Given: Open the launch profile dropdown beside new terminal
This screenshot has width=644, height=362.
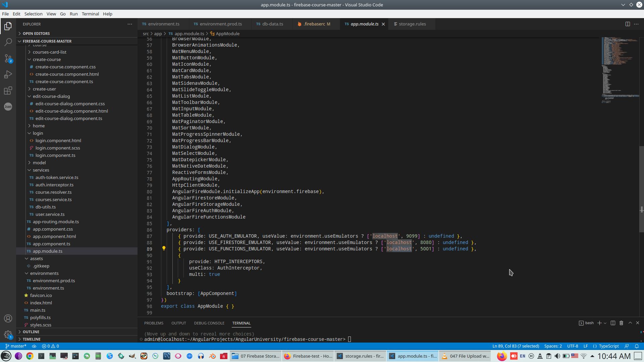Looking at the screenshot, I should click(x=605, y=323).
